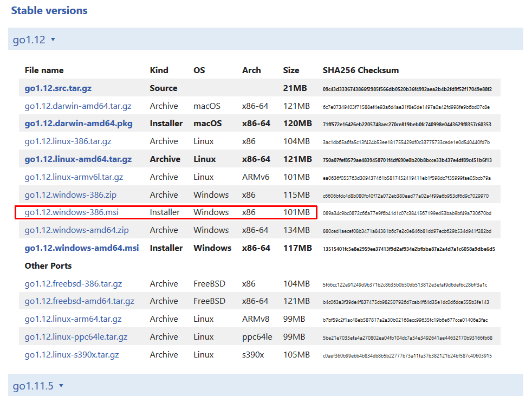Screen dimensions: 532x409
Task: Click the Arch column header
Action: coord(251,70)
